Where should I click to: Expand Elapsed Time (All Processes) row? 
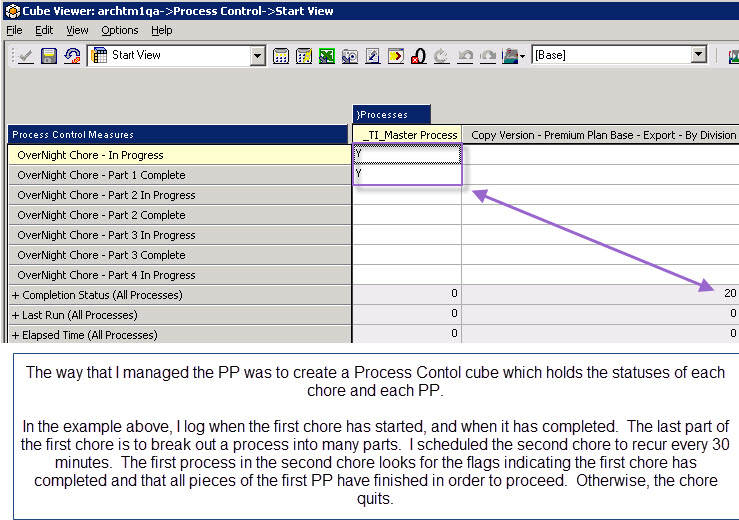[16, 335]
